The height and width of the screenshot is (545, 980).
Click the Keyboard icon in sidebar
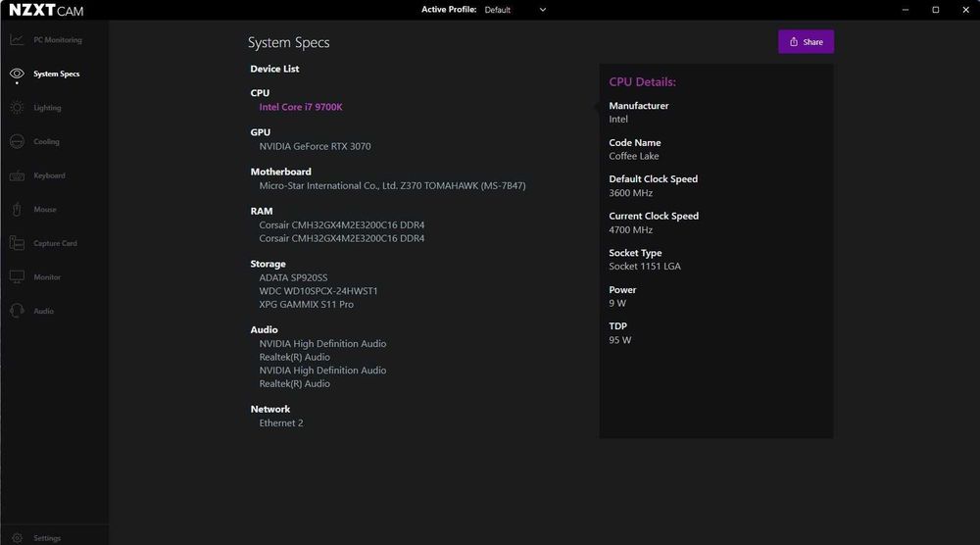[x=17, y=175]
